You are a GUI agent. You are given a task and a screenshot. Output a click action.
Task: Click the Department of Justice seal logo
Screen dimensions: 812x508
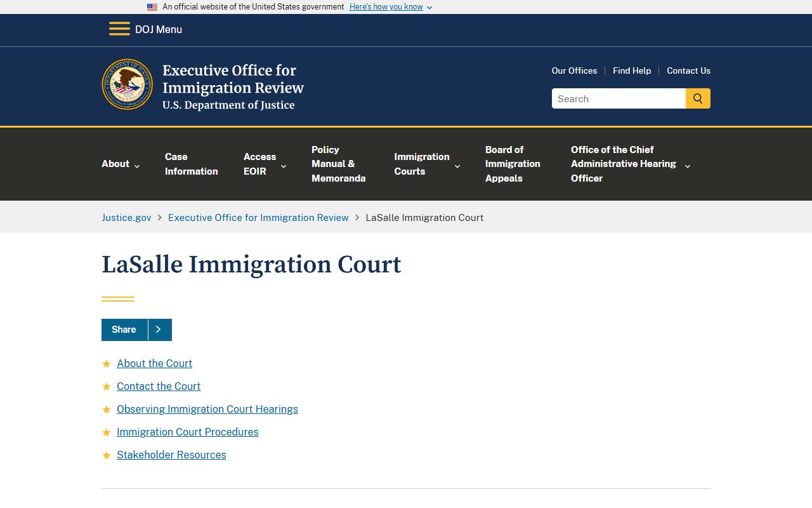tap(128, 85)
